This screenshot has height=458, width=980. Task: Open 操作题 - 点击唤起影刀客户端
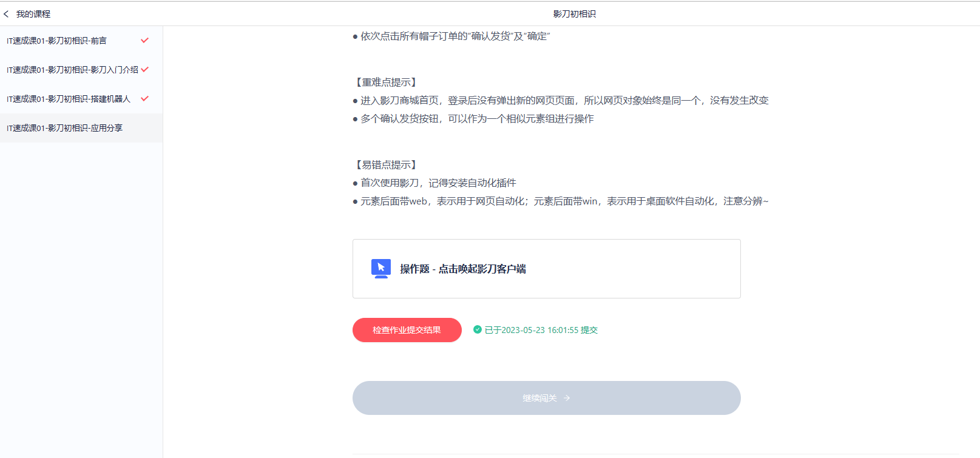click(546, 269)
